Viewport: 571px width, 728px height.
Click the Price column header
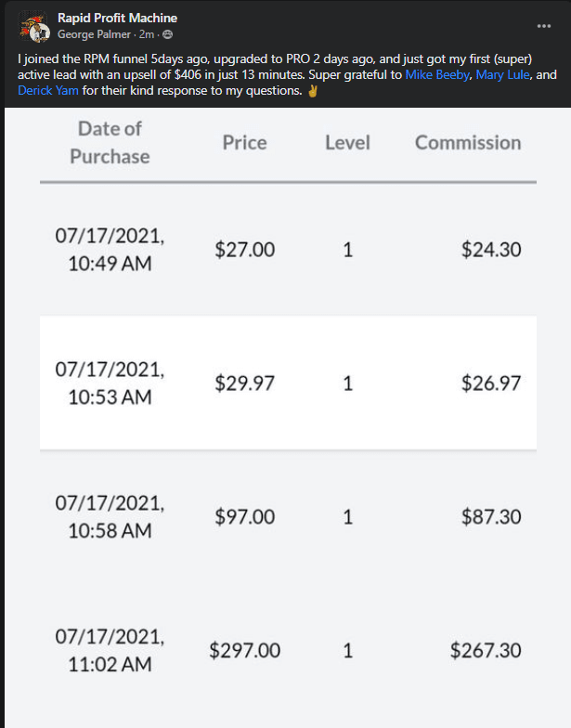point(244,142)
